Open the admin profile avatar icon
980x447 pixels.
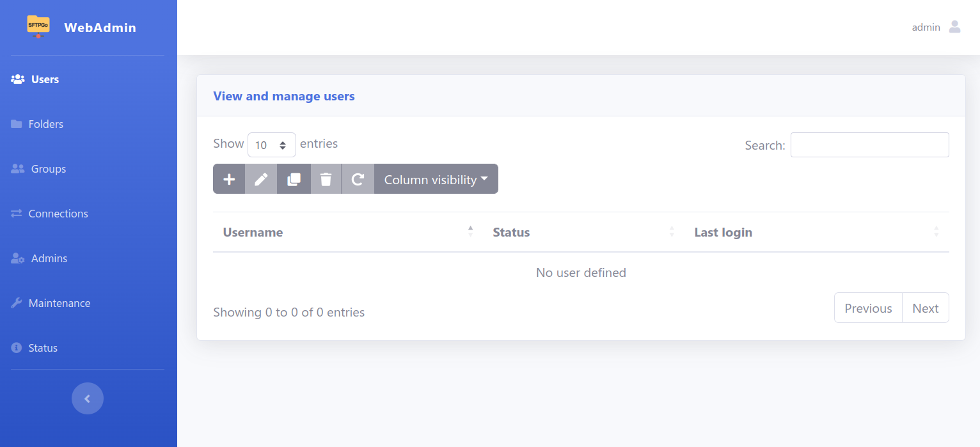click(x=954, y=27)
